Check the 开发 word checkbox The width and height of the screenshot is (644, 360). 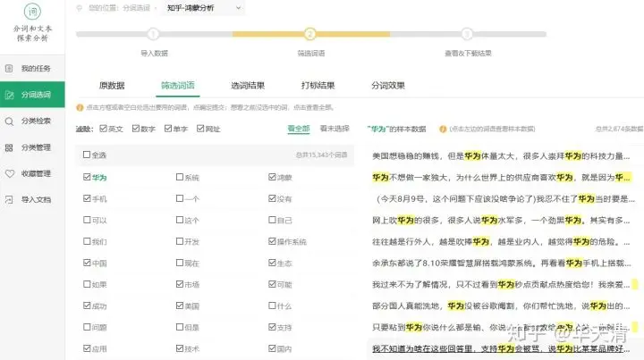pyautogui.click(x=180, y=241)
